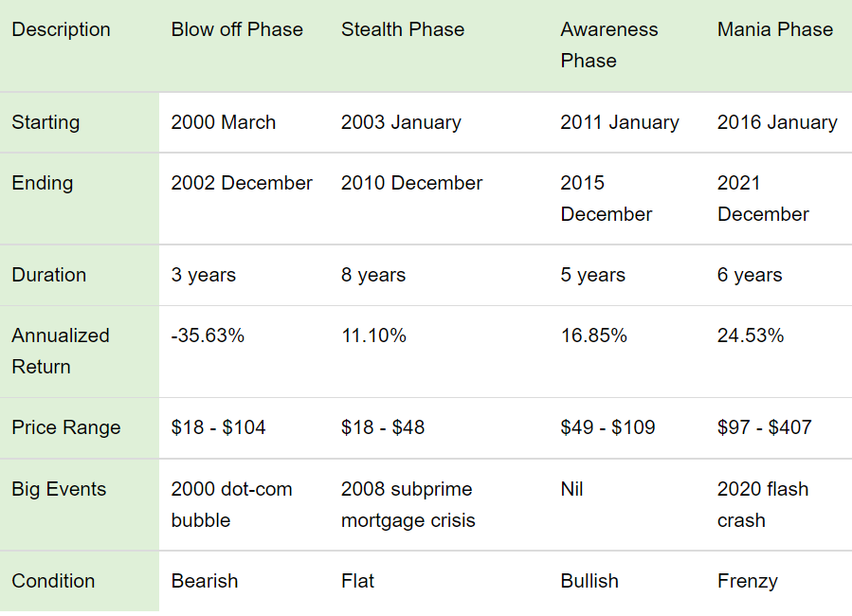Select the Starting row label

(x=45, y=122)
